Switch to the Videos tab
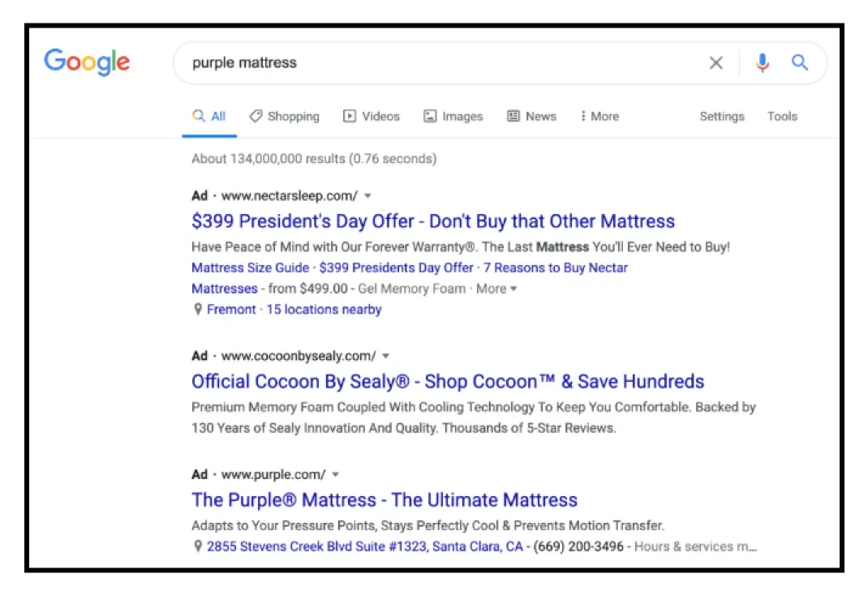Screen dimensions: 868x595 tap(372, 116)
